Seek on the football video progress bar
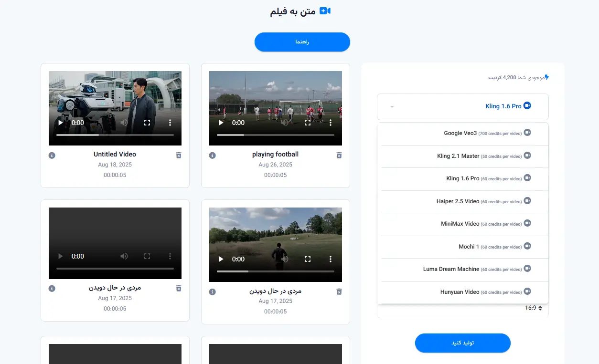 click(276, 135)
